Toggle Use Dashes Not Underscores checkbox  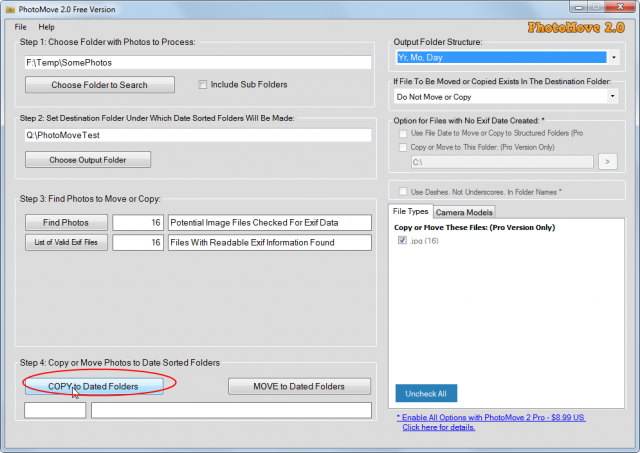pyautogui.click(x=403, y=191)
